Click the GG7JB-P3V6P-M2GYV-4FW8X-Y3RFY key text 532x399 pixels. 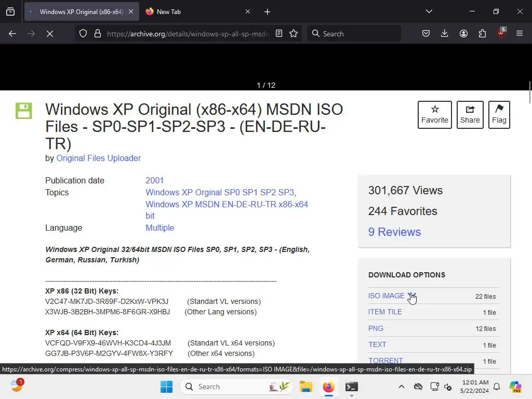109,353
